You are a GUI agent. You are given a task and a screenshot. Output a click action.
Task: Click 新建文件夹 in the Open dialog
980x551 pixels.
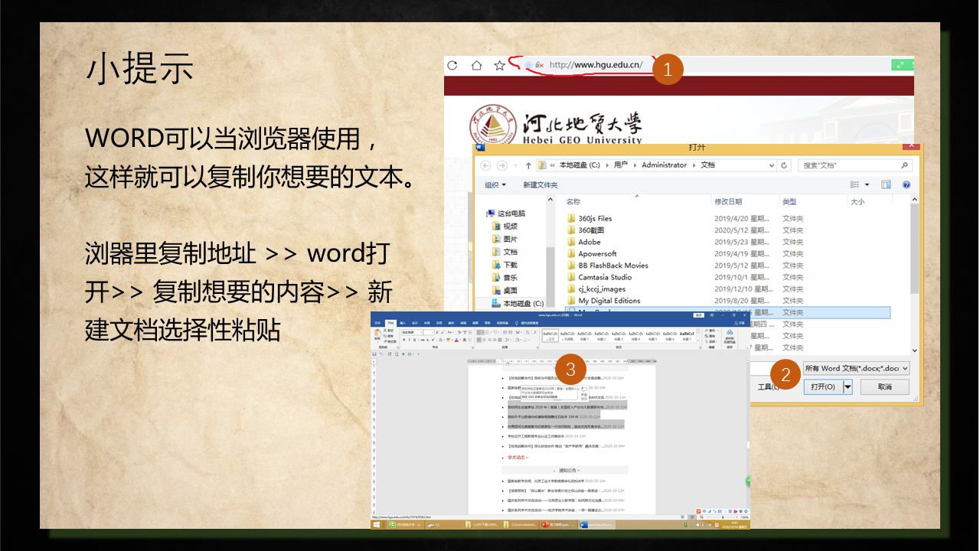click(541, 184)
